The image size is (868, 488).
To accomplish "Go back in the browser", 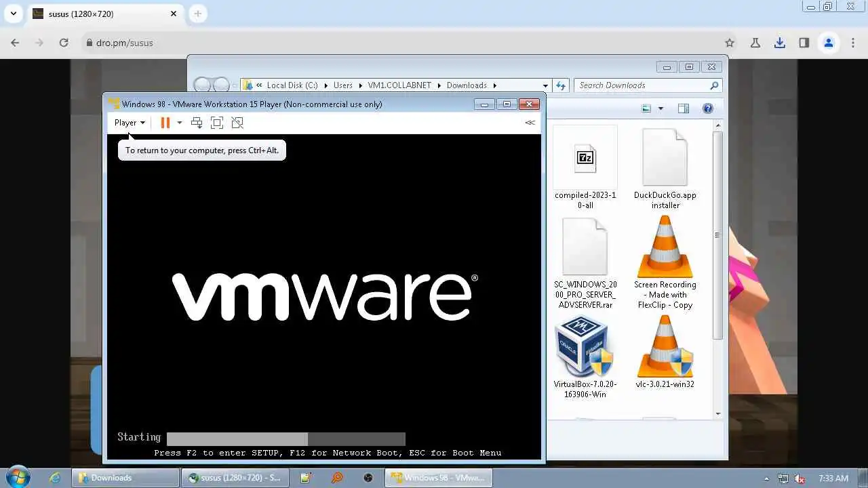I will click(15, 43).
